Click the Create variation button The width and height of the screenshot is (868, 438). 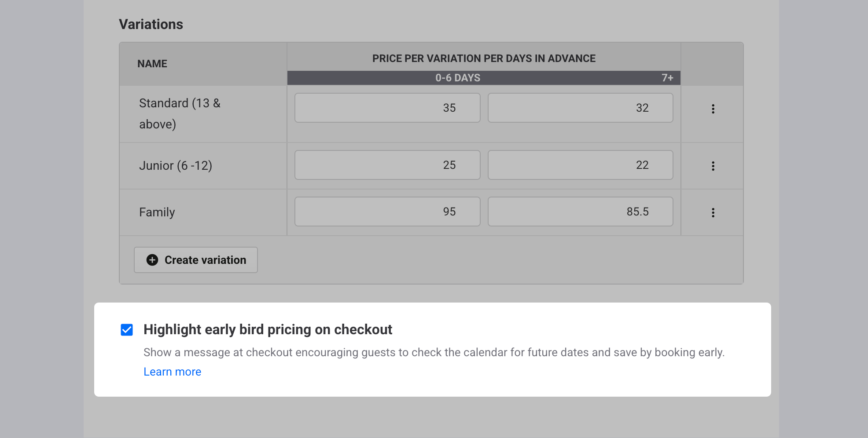[196, 260]
